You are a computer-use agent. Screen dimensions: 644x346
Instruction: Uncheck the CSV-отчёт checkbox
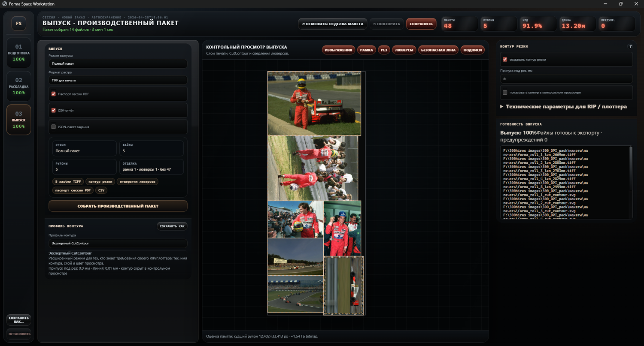[54, 110]
